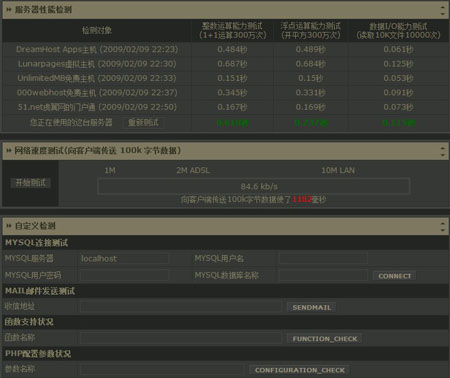Select the UnlimitedMB免费主机 row label

coord(97,78)
